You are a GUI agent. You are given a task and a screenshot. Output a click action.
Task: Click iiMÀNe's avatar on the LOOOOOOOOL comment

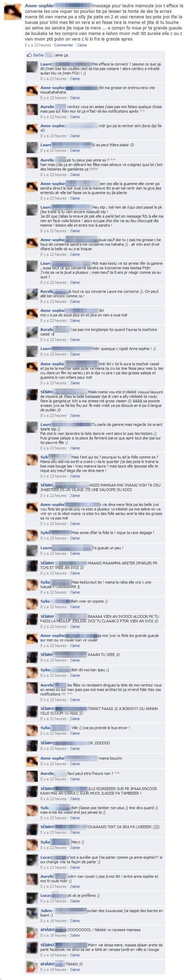coord(32,932)
